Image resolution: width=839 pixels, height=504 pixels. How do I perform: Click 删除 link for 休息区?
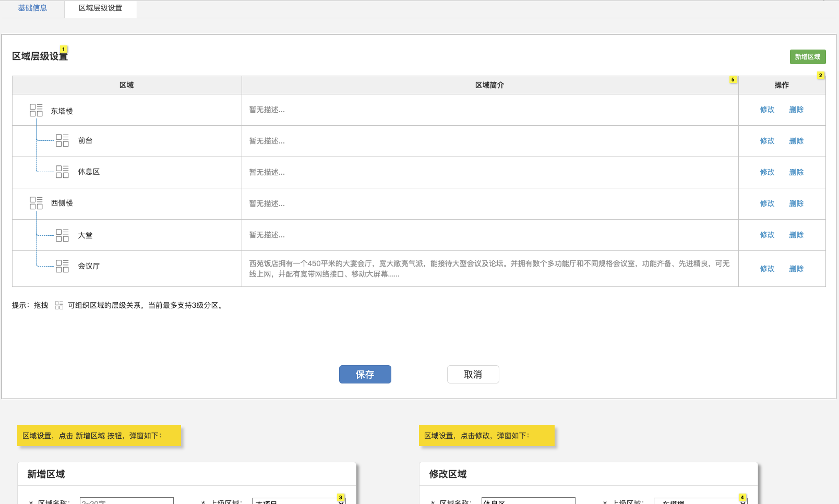pyautogui.click(x=796, y=172)
